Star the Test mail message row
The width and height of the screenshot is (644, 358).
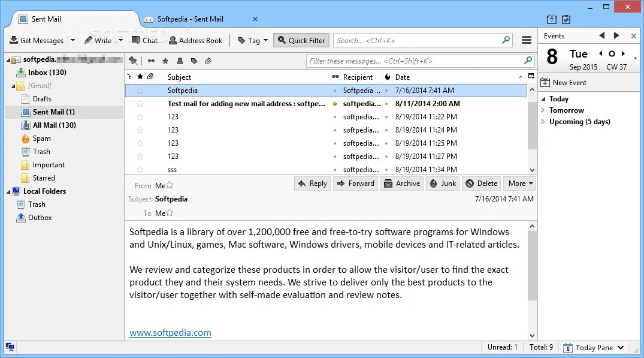point(140,104)
